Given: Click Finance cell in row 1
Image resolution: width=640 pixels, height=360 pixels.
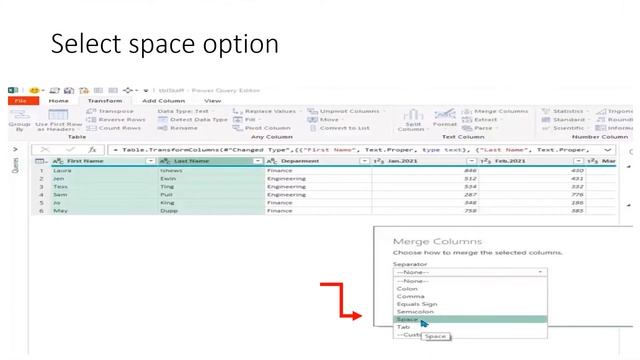Looking at the screenshot, I should point(318,171).
